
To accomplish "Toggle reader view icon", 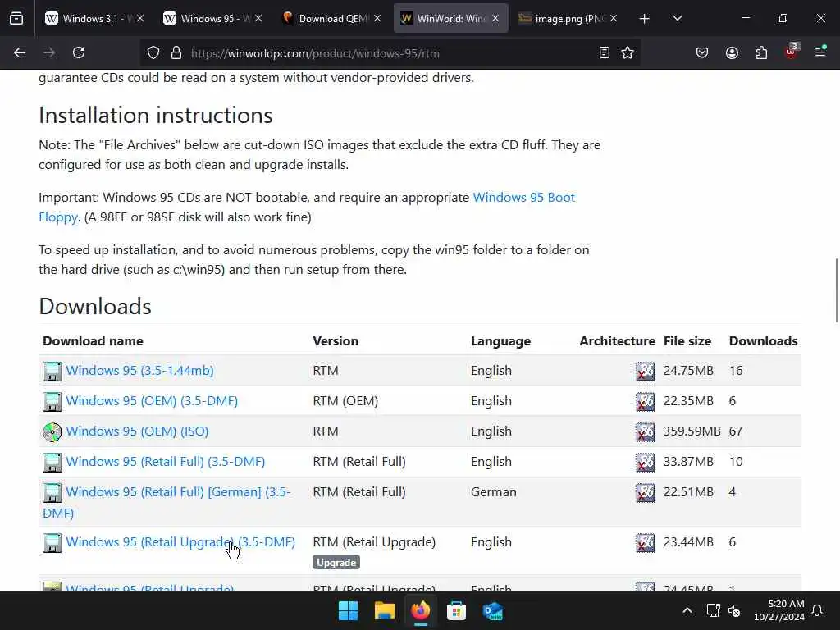I will (x=605, y=53).
